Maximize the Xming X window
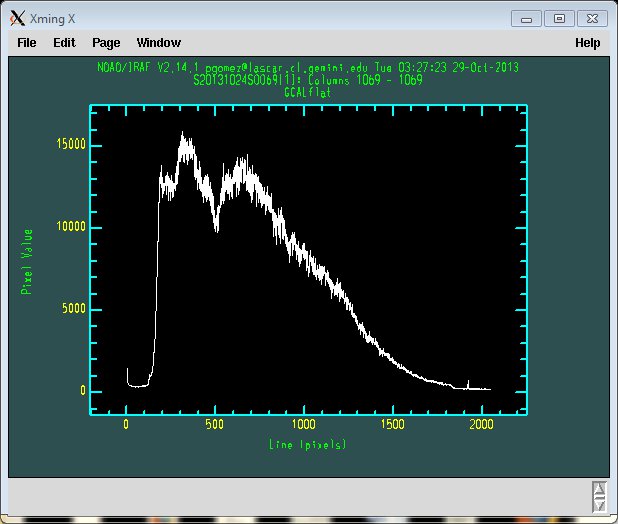 [x=559, y=19]
